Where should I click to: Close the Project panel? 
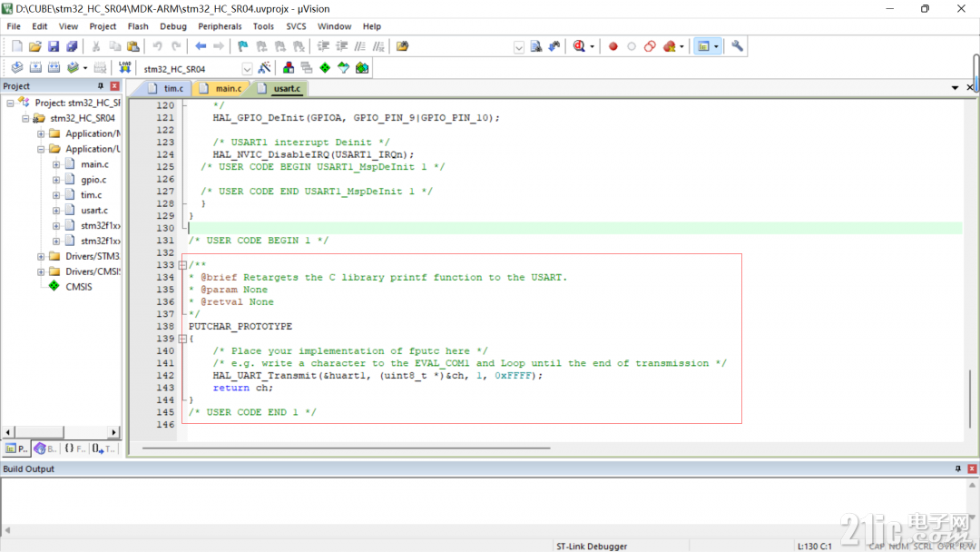pyautogui.click(x=114, y=86)
